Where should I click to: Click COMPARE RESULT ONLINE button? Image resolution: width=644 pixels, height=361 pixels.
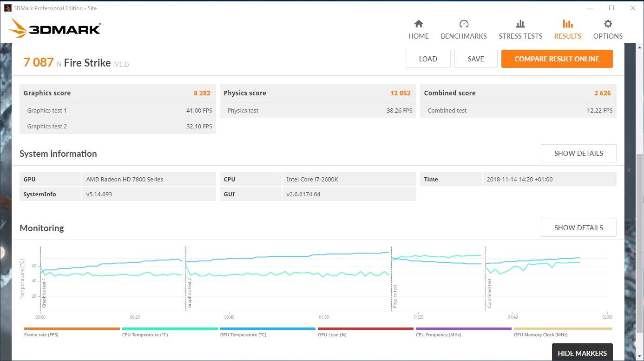tap(557, 59)
